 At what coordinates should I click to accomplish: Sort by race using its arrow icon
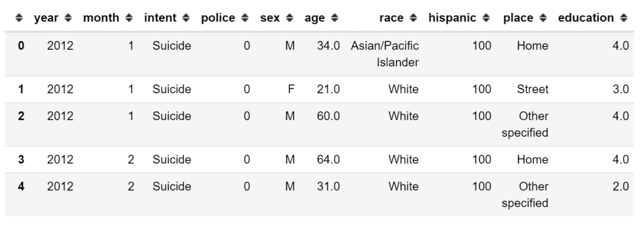point(413,18)
